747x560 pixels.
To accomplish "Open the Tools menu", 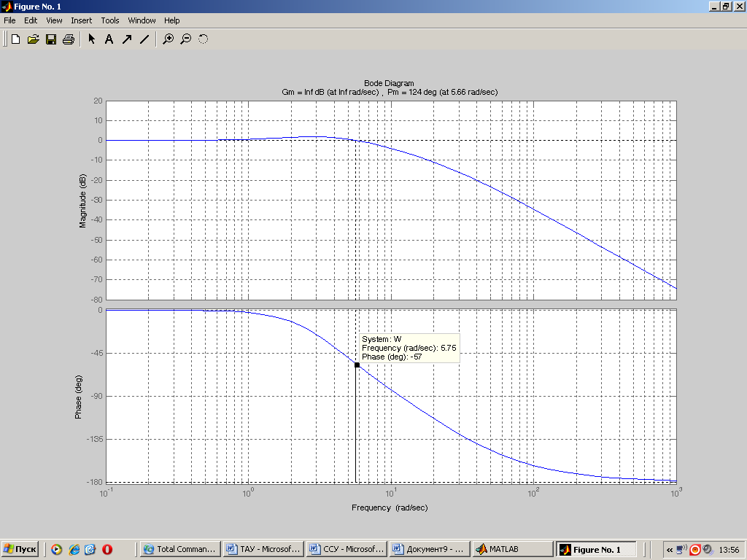I will tap(109, 20).
